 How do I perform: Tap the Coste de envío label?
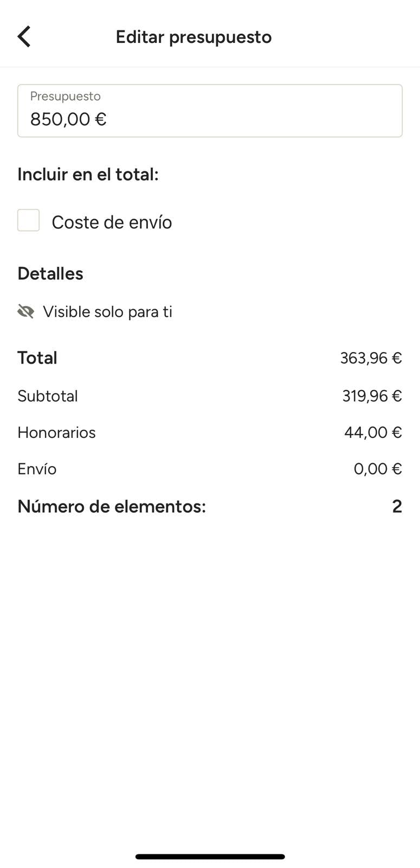pyautogui.click(x=112, y=222)
